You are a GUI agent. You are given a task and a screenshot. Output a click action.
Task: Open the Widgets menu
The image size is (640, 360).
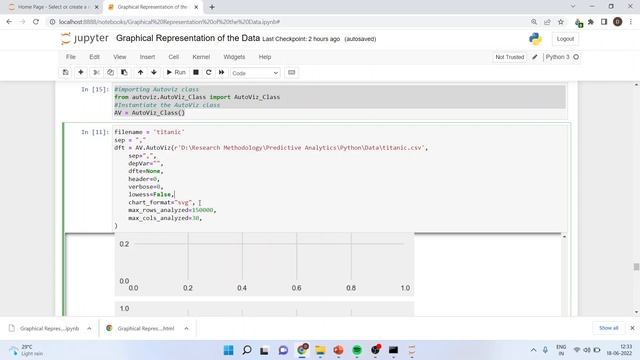click(x=234, y=57)
